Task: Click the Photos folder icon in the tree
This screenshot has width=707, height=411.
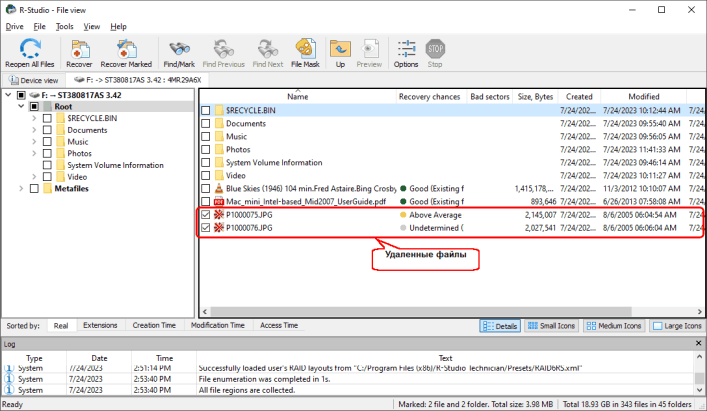Action: point(60,153)
